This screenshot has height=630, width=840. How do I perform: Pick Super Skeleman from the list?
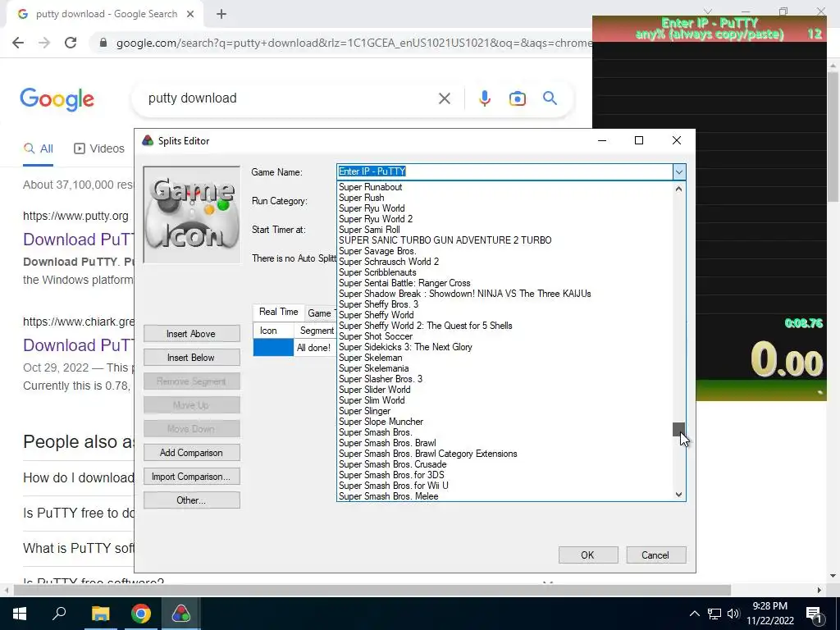pyautogui.click(x=370, y=358)
